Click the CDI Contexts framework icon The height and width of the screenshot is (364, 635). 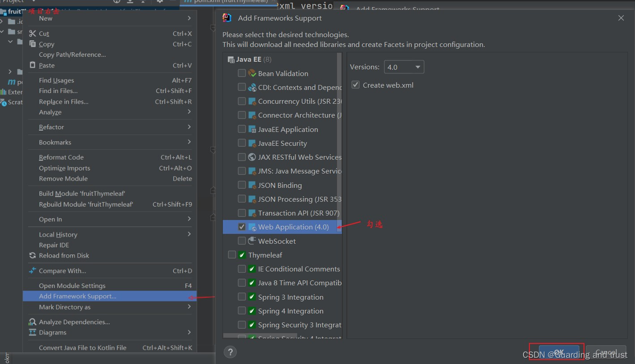[x=252, y=87]
